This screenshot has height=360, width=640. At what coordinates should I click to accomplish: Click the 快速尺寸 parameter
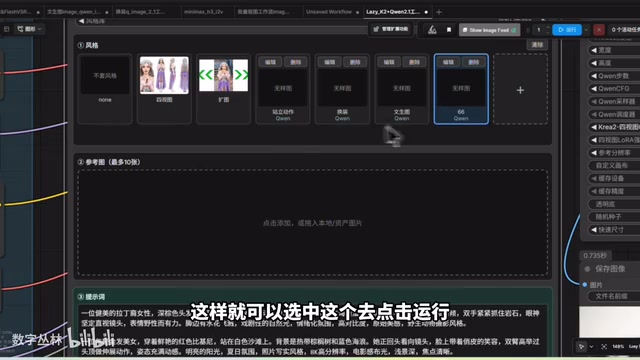click(x=613, y=230)
